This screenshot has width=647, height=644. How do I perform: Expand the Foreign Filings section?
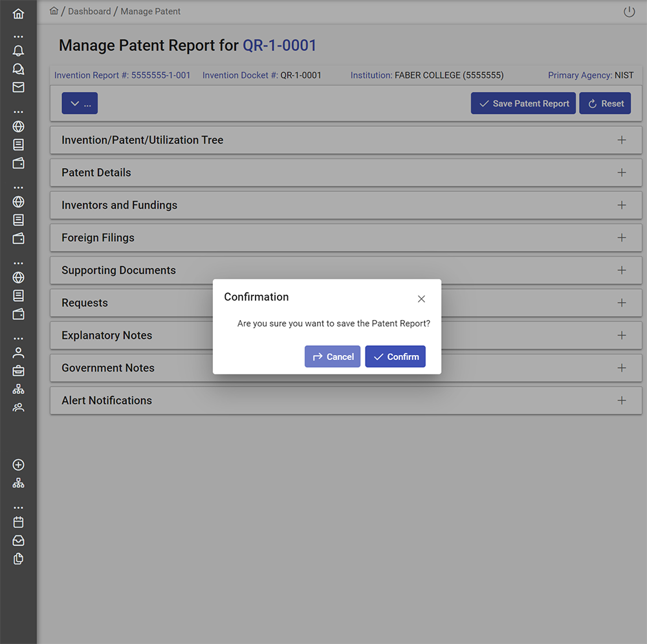621,238
